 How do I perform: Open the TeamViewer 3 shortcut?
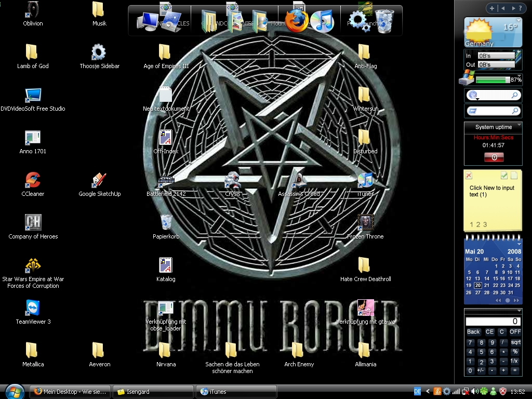33,308
